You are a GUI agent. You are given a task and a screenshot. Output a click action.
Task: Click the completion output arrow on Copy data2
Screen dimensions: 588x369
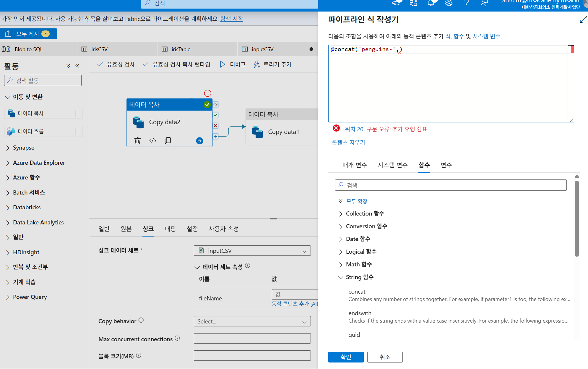pyautogui.click(x=215, y=136)
